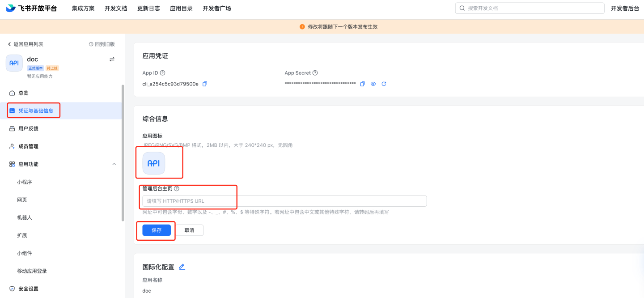Screen dimensions: 644x298
Task: Open 开发者广场 in top navigation
Action: (x=217, y=8)
